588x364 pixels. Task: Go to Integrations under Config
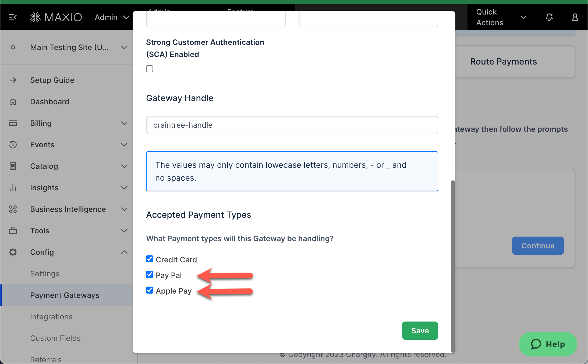[51, 317]
